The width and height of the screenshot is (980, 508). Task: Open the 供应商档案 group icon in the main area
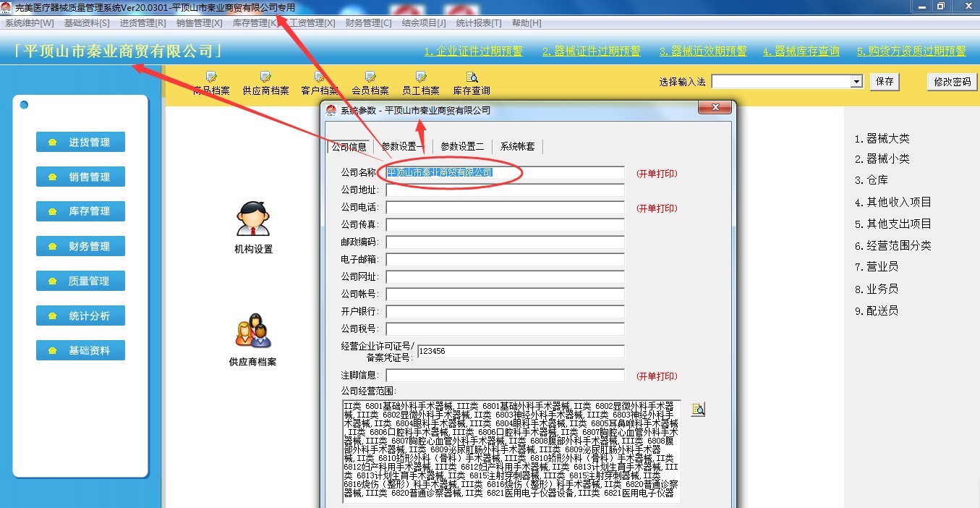point(253,331)
